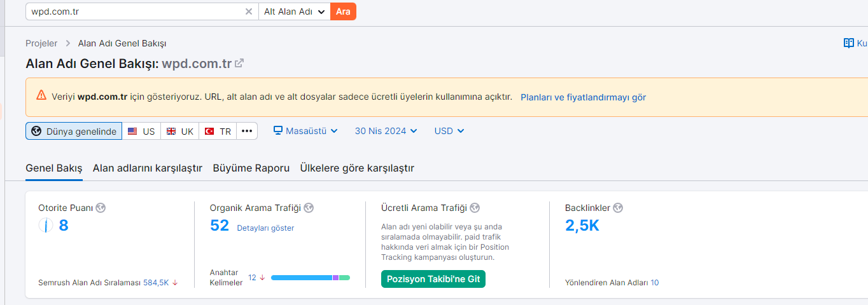Image resolution: width=868 pixels, height=305 pixels.
Task: Open Detayları göster link
Action: pyautogui.click(x=265, y=227)
